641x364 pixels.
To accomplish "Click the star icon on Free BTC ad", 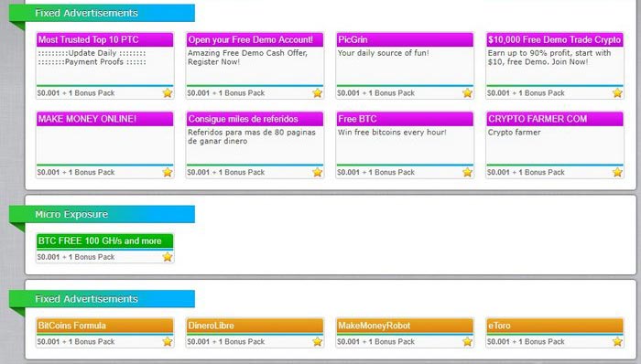I will coord(467,172).
